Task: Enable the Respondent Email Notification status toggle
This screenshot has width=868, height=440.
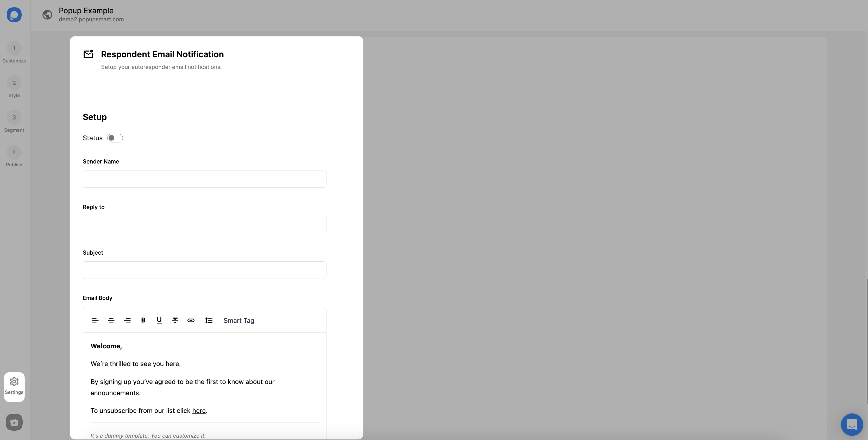Action: click(x=115, y=137)
